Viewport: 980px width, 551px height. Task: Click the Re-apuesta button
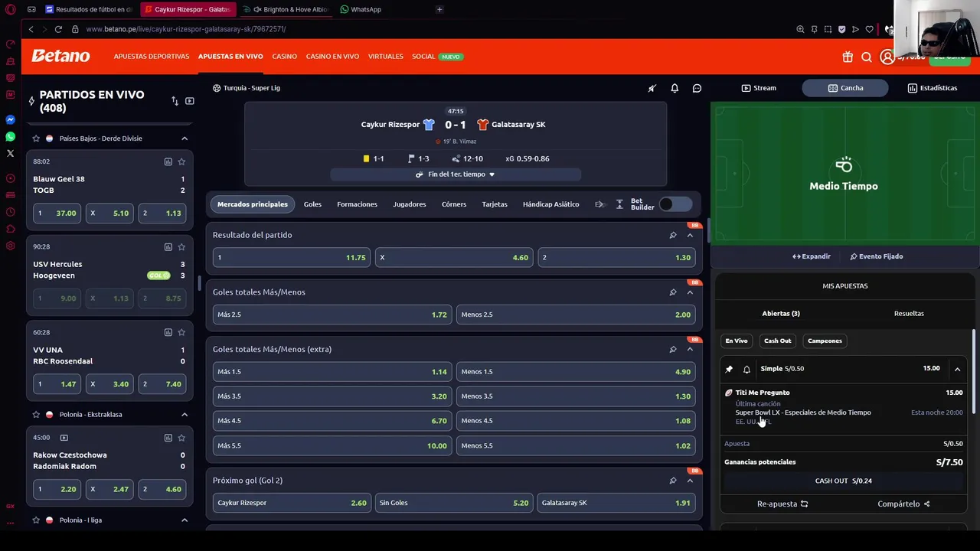pyautogui.click(x=782, y=504)
